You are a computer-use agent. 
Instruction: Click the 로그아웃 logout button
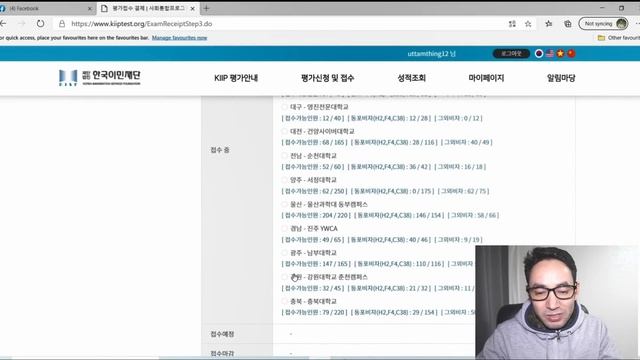tap(511, 53)
